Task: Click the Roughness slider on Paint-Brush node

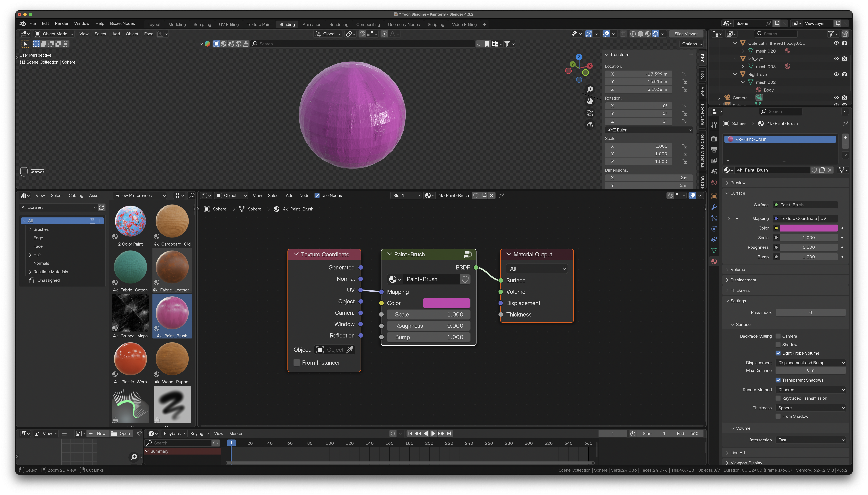Action: 429,326
